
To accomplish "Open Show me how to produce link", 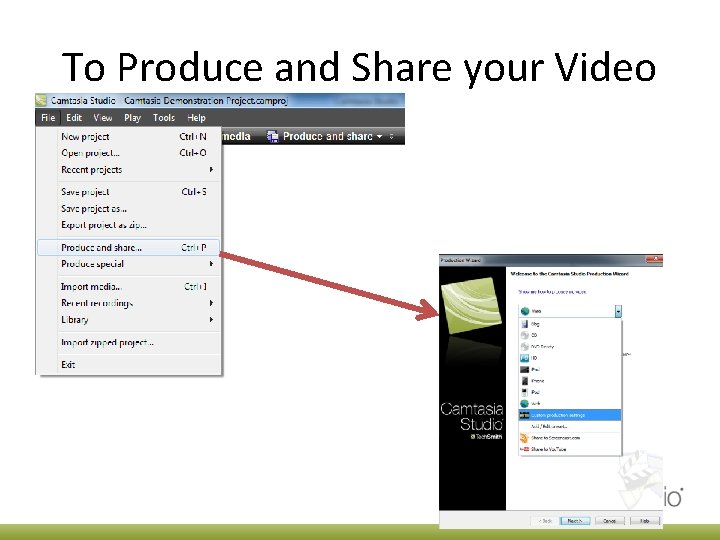I will tap(552, 292).
